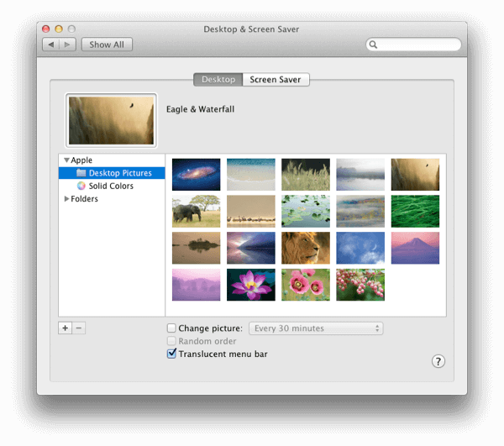This screenshot has height=446, width=504.
Task: Select the Desktop tab
Action: [218, 79]
